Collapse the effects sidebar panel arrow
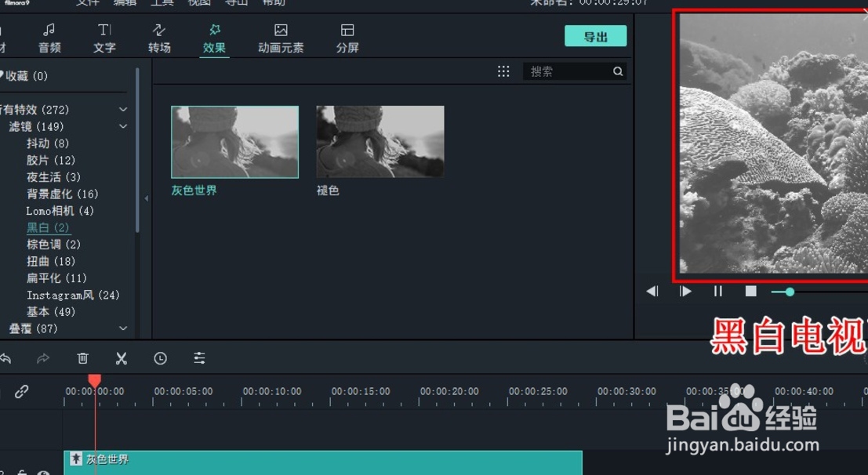Viewport: 868px width, 475px height. pos(146,198)
